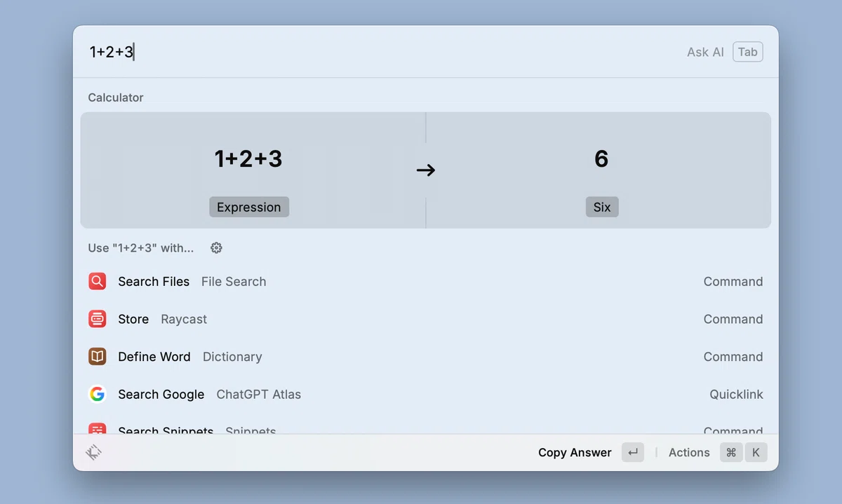
Task: Click the Search Files magnifier icon
Action: (98, 281)
